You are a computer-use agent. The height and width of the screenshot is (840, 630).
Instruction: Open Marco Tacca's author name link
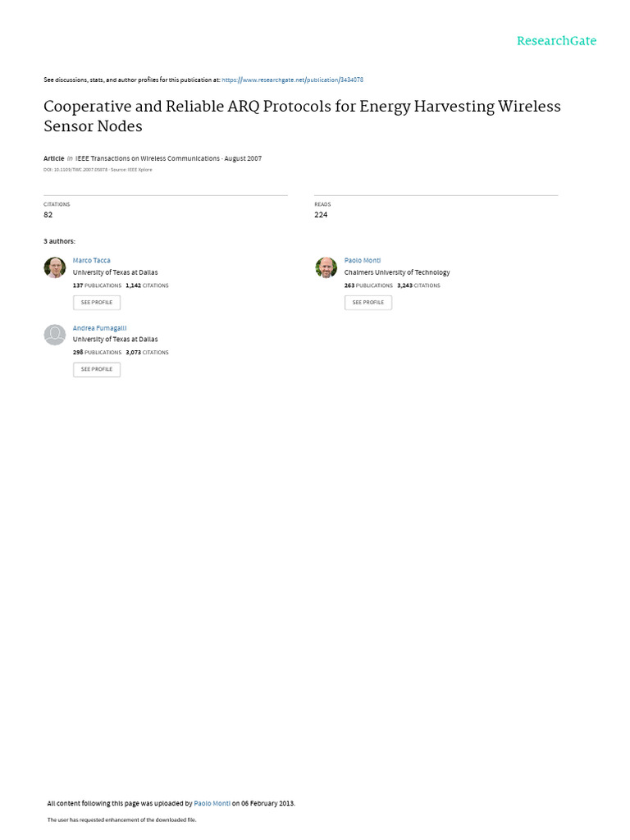click(91, 260)
